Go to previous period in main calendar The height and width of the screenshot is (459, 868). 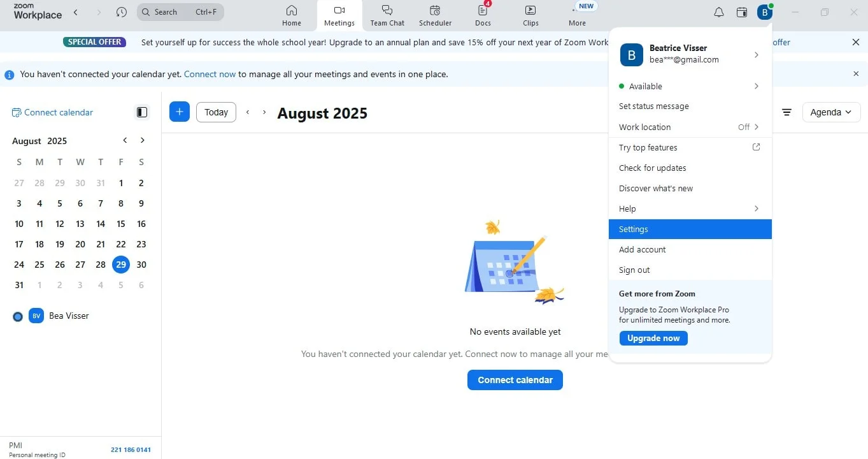coord(248,112)
